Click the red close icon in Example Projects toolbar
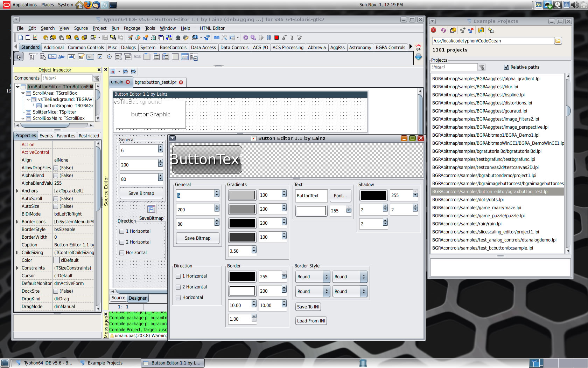The image size is (588, 368). click(434, 30)
